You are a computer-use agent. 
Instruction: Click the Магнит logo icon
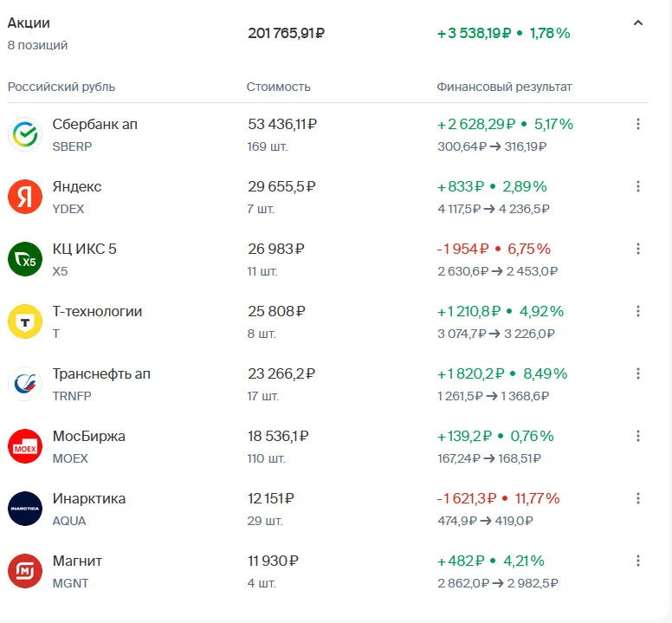tap(25, 571)
